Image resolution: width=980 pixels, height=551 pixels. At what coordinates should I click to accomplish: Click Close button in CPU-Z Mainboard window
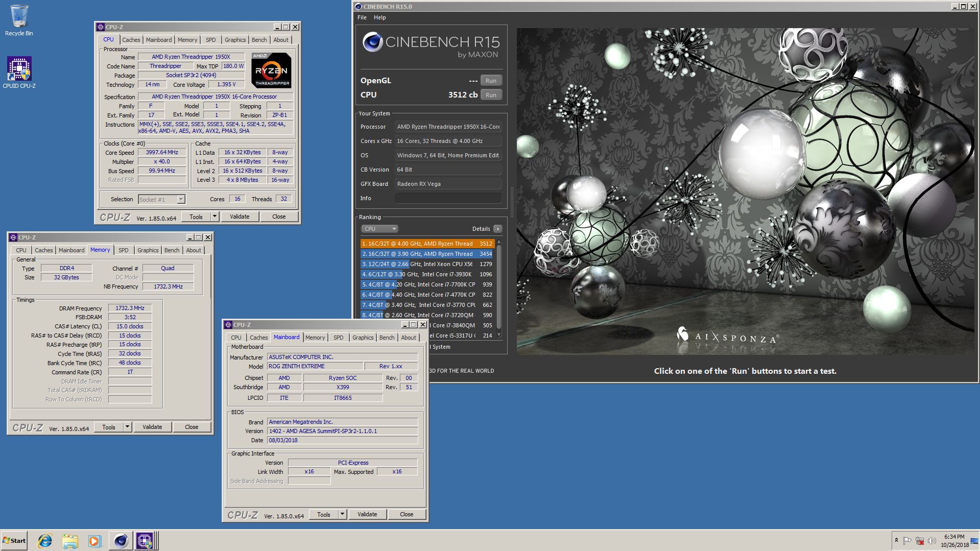tap(407, 514)
